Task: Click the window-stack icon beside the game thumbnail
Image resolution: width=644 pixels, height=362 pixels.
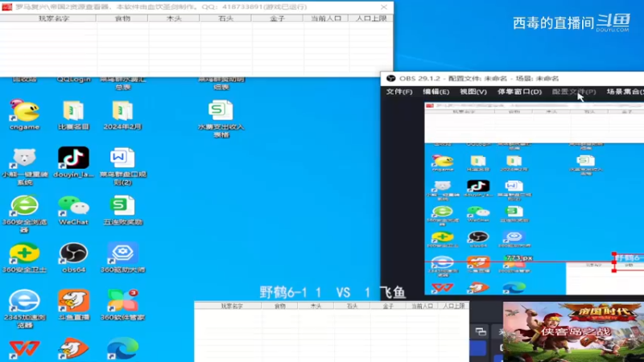Action: 481,331
